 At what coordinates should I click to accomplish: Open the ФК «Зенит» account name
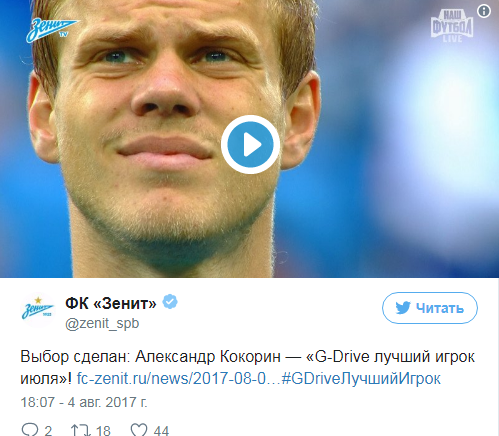111,303
